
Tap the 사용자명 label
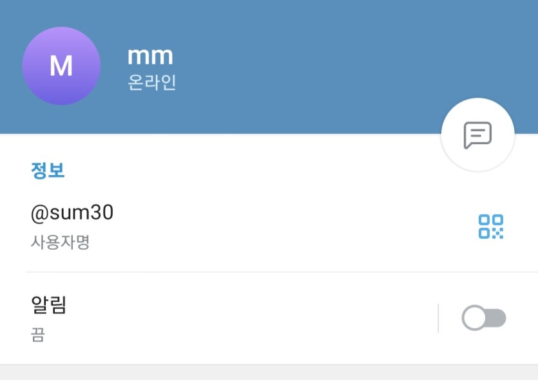tap(60, 242)
